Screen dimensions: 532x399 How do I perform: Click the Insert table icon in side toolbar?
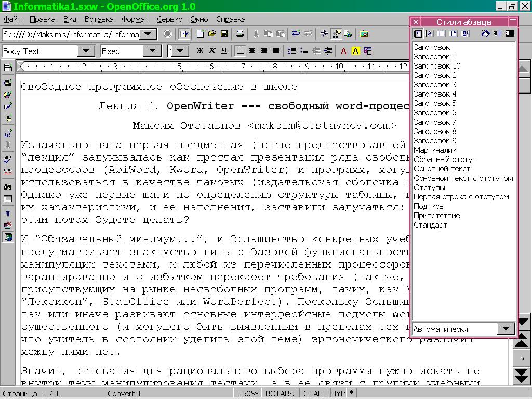8,68
